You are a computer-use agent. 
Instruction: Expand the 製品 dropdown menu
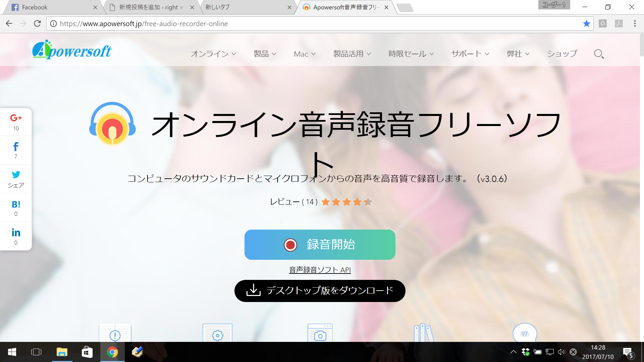tap(265, 54)
